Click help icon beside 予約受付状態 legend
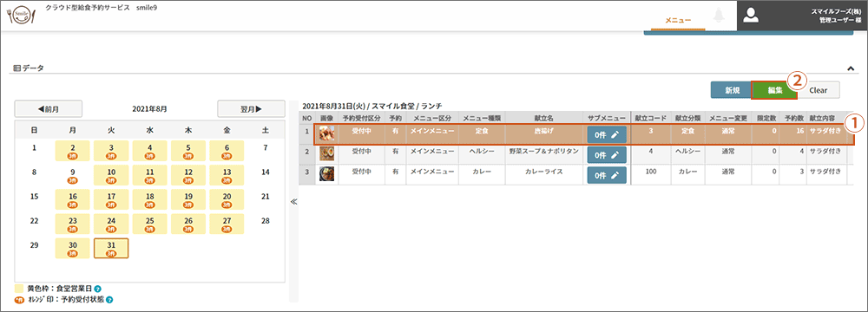868x312 pixels. coord(109,300)
